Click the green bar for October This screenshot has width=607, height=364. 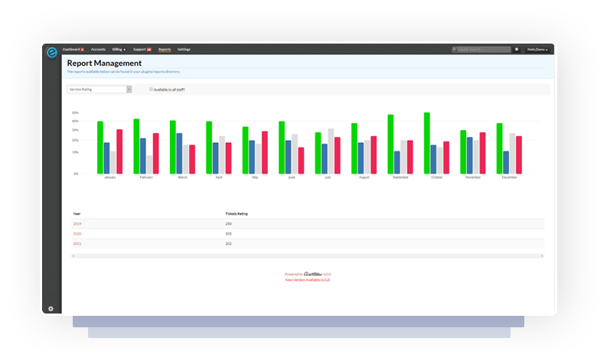[426, 143]
